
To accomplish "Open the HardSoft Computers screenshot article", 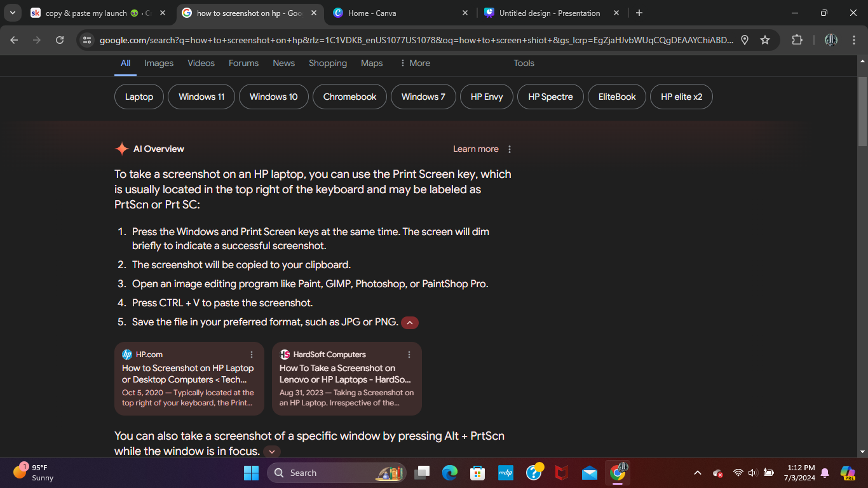I will (346, 379).
